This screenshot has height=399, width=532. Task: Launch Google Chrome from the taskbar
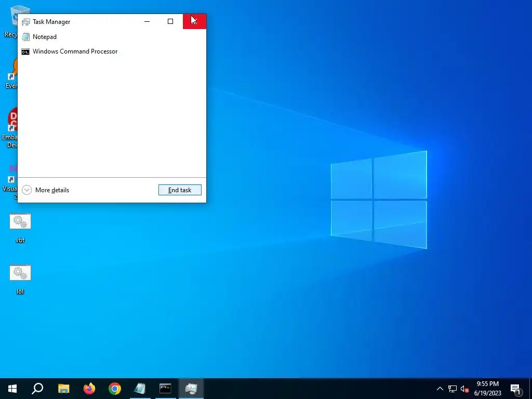(x=115, y=389)
